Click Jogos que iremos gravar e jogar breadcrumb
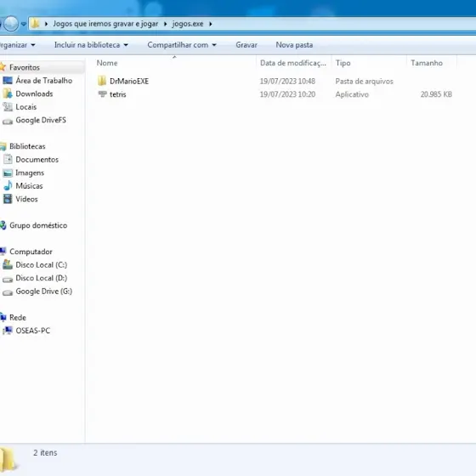 (x=105, y=24)
